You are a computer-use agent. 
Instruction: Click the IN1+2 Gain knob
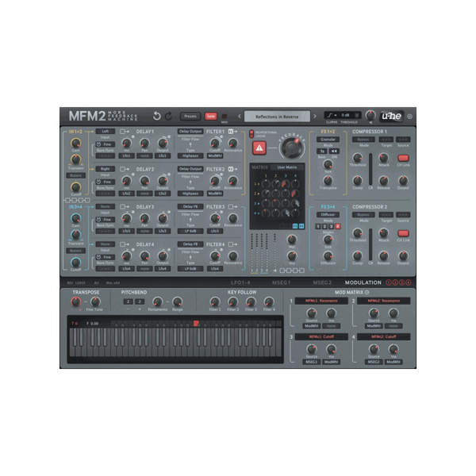[75, 143]
